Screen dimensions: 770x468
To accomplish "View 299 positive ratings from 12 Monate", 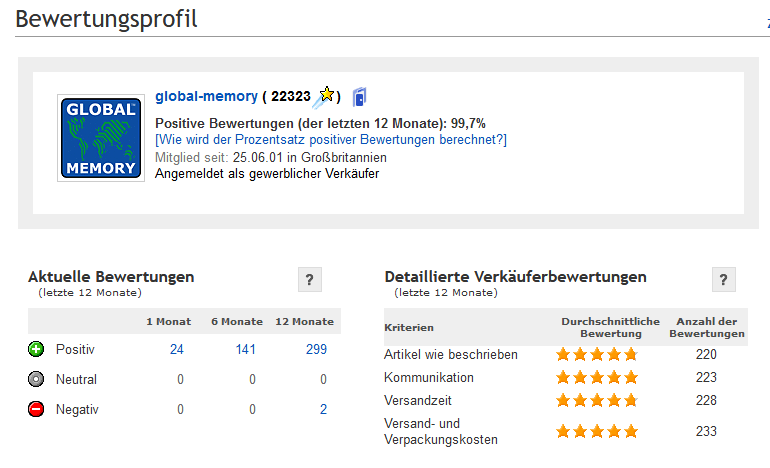I will [316, 349].
